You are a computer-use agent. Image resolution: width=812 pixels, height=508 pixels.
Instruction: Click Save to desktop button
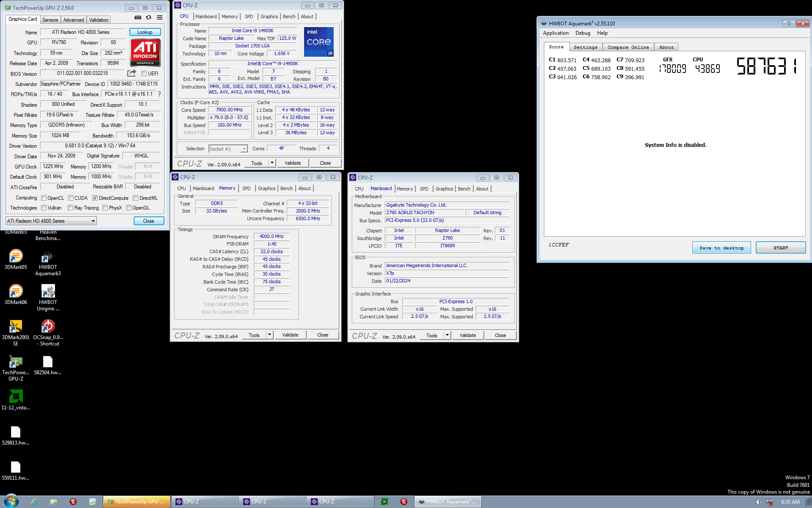point(721,248)
